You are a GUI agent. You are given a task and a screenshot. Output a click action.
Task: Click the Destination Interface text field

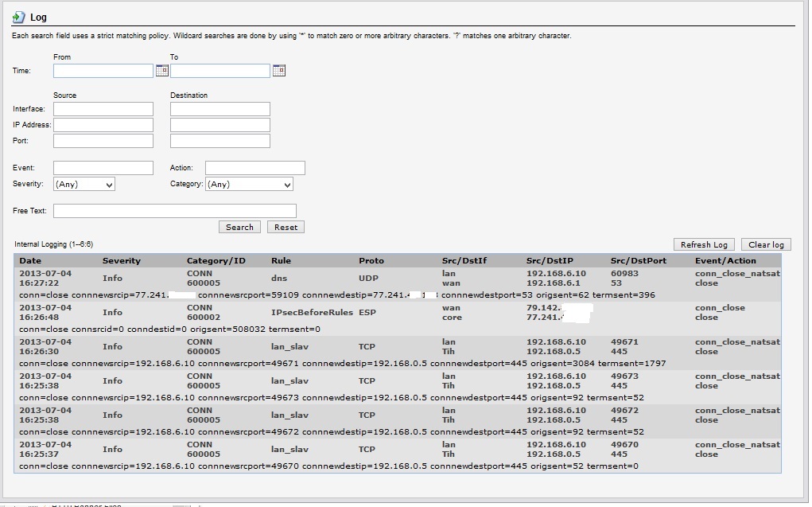(x=220, y=109)
